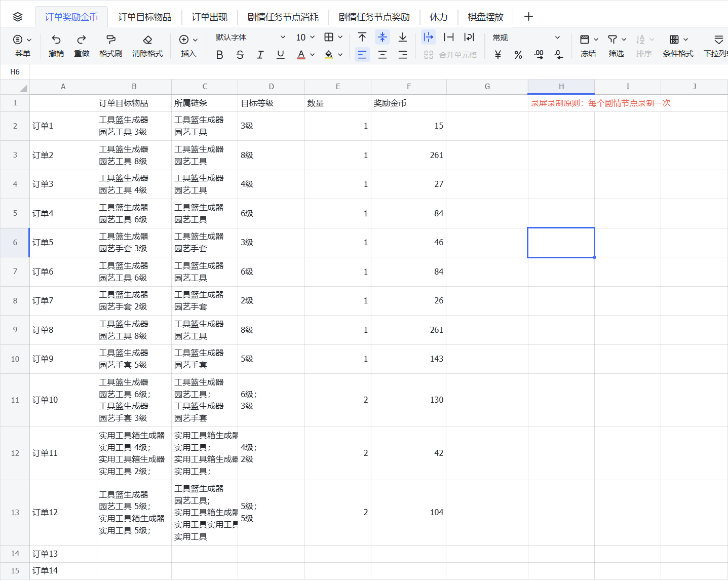Open the sheet layers icon at top left

18,17
